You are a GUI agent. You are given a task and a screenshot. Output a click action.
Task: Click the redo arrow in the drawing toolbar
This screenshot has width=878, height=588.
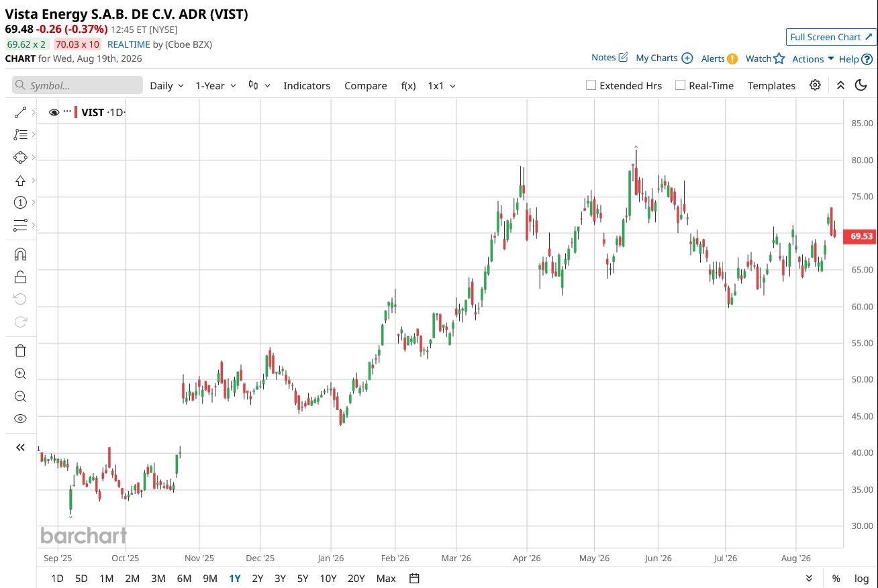tap(20, 322)
